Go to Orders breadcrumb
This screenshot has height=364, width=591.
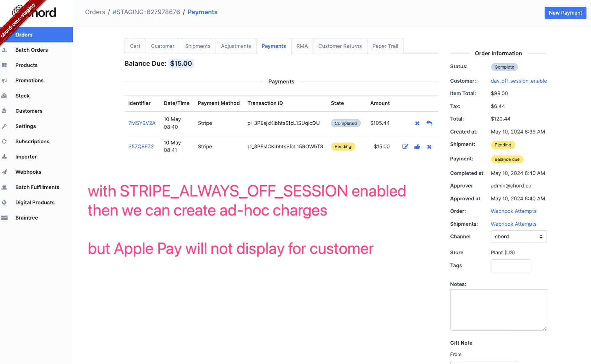tap(95, 12)
